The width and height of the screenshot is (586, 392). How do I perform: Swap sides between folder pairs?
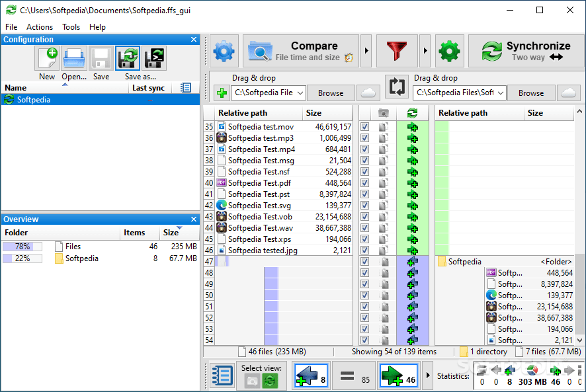397,87
